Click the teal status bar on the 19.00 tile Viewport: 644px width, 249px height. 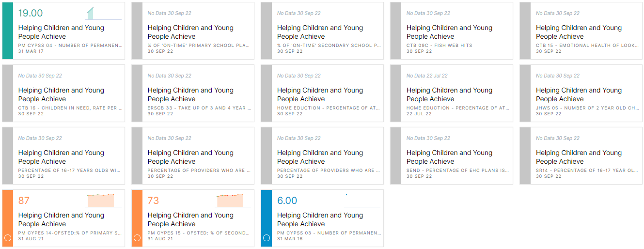(7, 31)
